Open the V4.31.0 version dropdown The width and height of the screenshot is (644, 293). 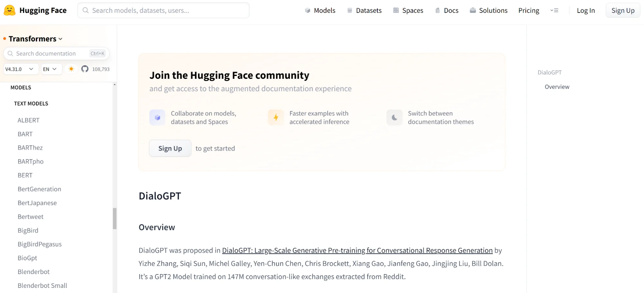[19, 69]
